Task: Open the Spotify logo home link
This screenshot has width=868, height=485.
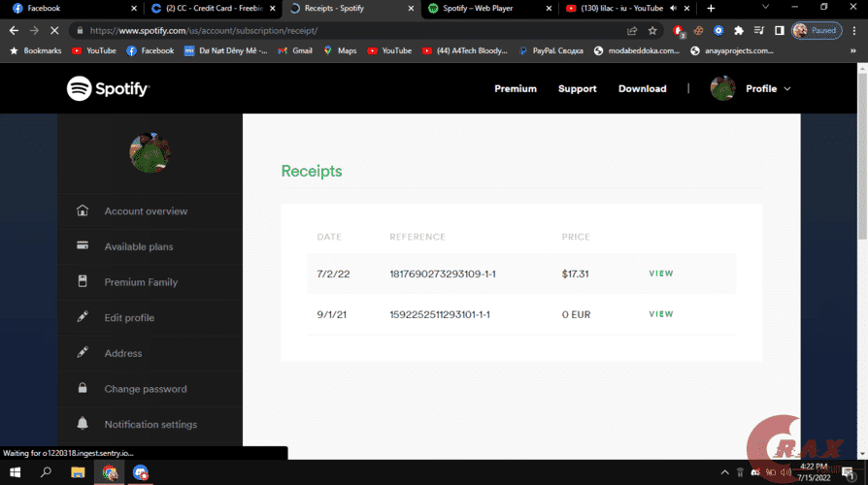Action: pyautogui.click(x=108, y=88)
